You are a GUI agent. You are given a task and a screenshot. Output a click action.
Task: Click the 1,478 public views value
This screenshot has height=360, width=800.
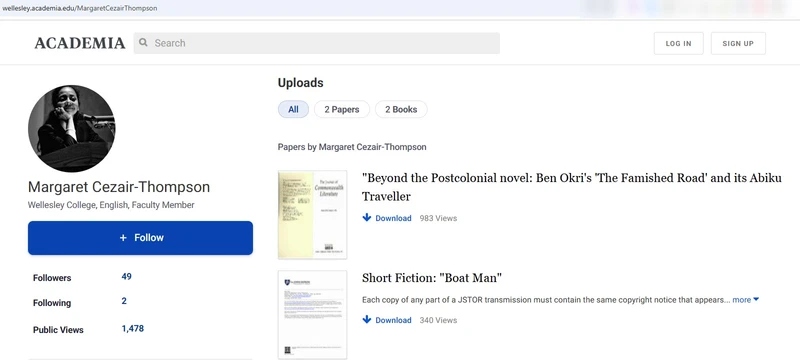pyautogui.click(x=133, y=329)
